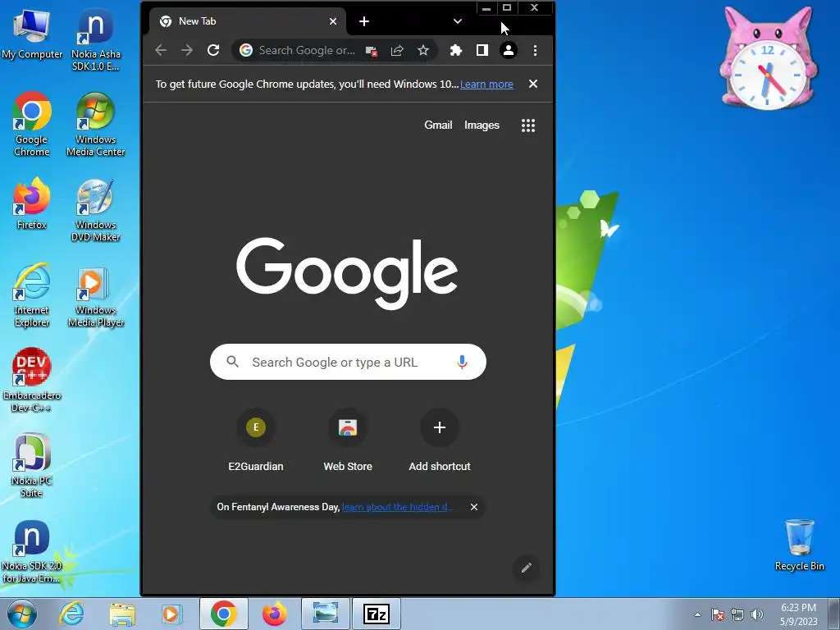Select the Nokia PC Suite desktop icon
This screenshot has width=840, height=630.
[x=32, y=466]
